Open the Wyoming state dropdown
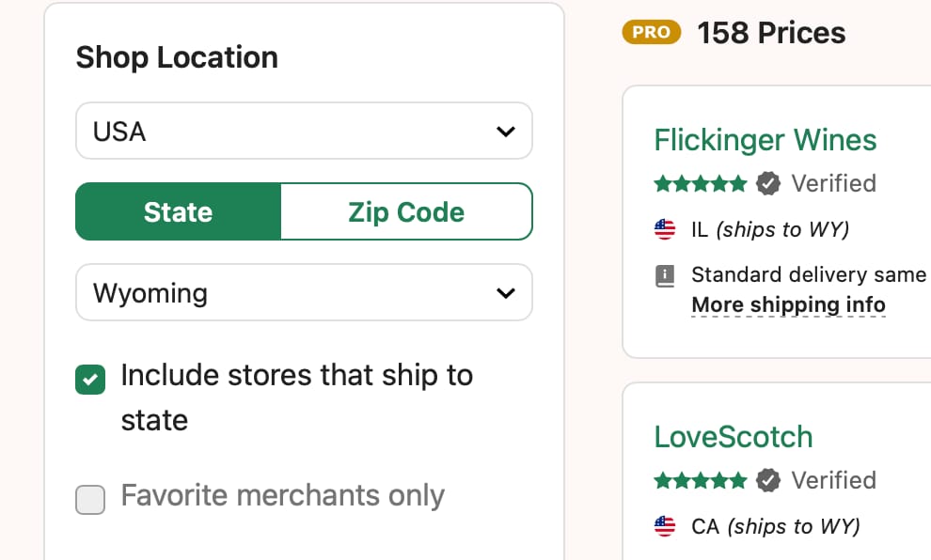 [304, 293]
